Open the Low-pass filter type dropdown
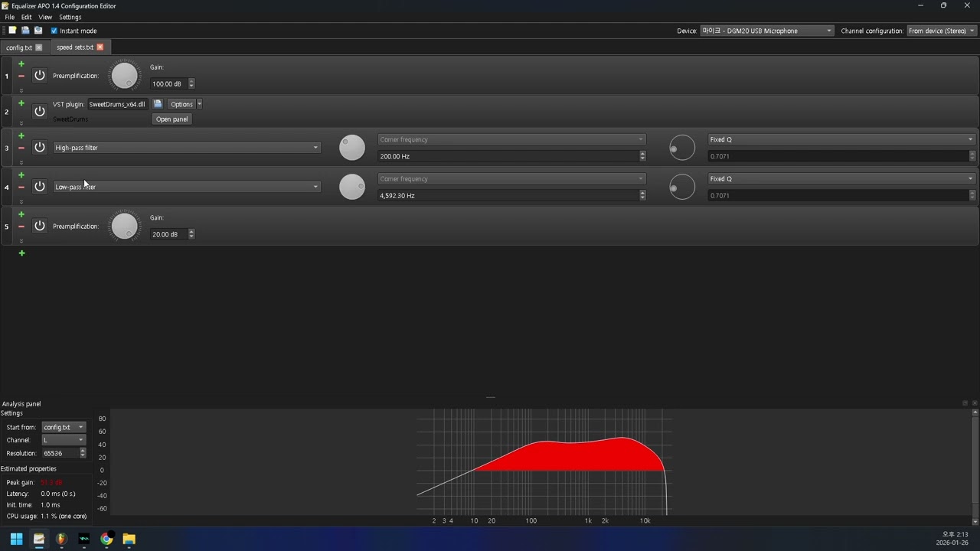This screenshot has width=980, height=551. click(x=186, y=187)
